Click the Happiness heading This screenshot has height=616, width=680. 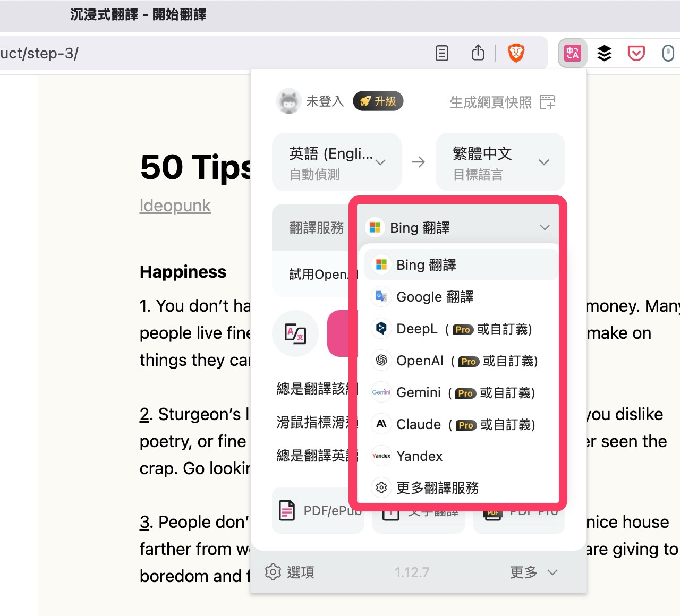pos(183,272)
